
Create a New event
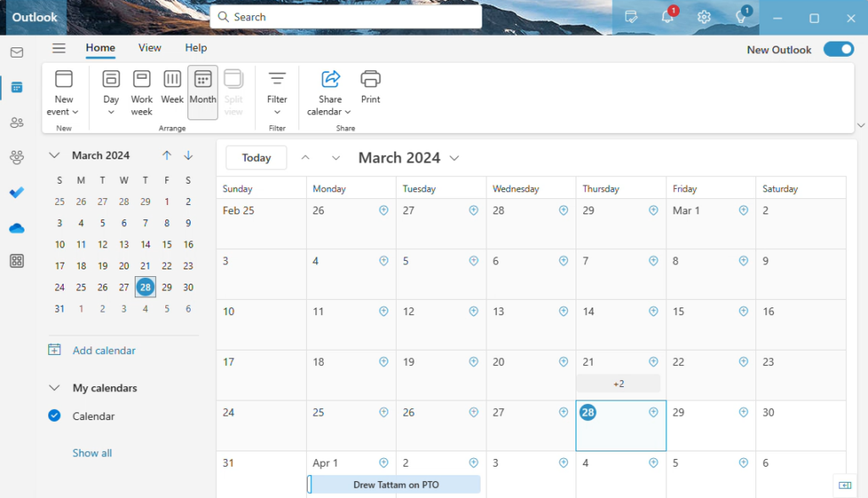[64, 91]
